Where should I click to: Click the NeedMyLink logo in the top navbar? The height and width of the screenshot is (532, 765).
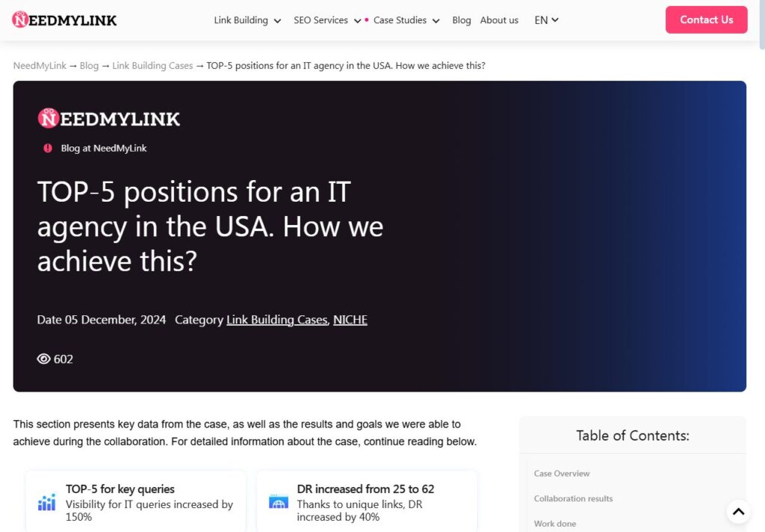click(x=64, y=19)
